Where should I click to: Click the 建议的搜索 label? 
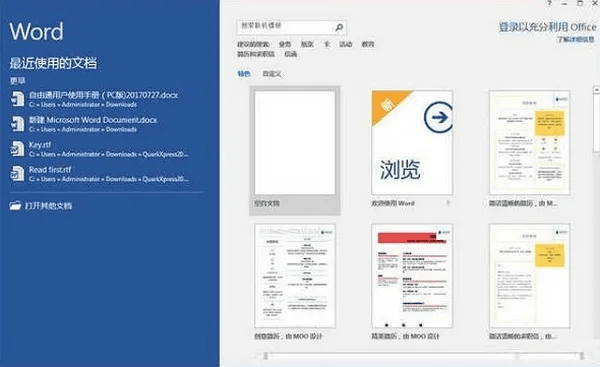pos(253,44)
